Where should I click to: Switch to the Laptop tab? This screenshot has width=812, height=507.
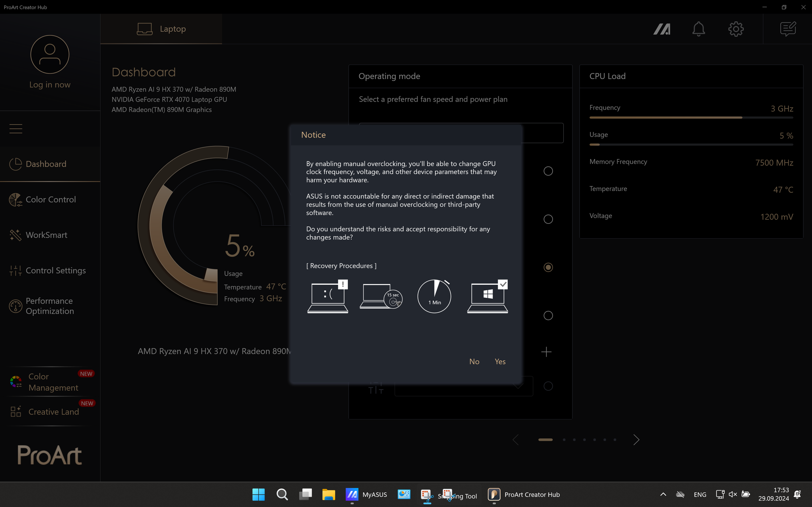pyautogui.click(x=161, y=29)
